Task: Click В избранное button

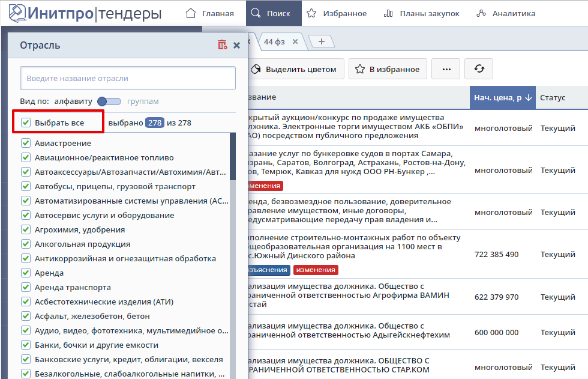Action: [388, 69]
